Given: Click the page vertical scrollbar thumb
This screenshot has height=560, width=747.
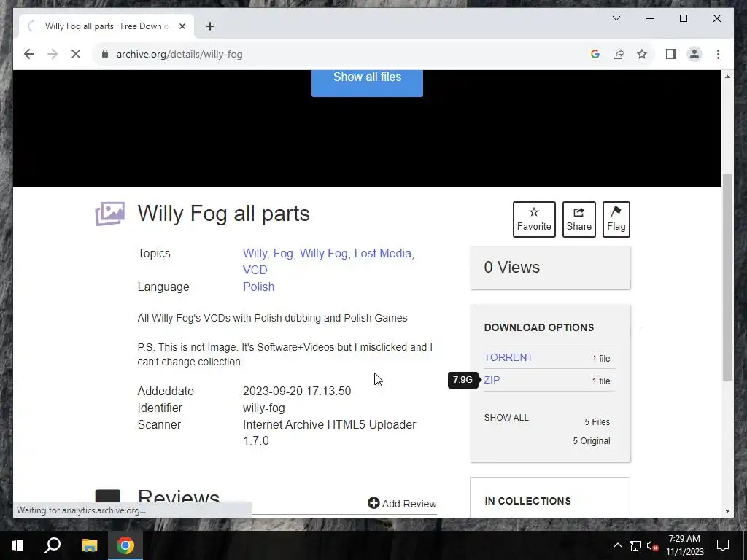Looking at the screenshot, I should (x=727, y=278).
